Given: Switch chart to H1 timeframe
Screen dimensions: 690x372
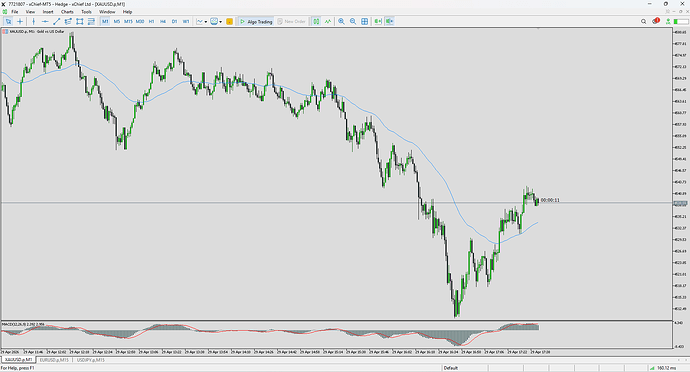Looking at the screenshot, I should tap(151, 21).
